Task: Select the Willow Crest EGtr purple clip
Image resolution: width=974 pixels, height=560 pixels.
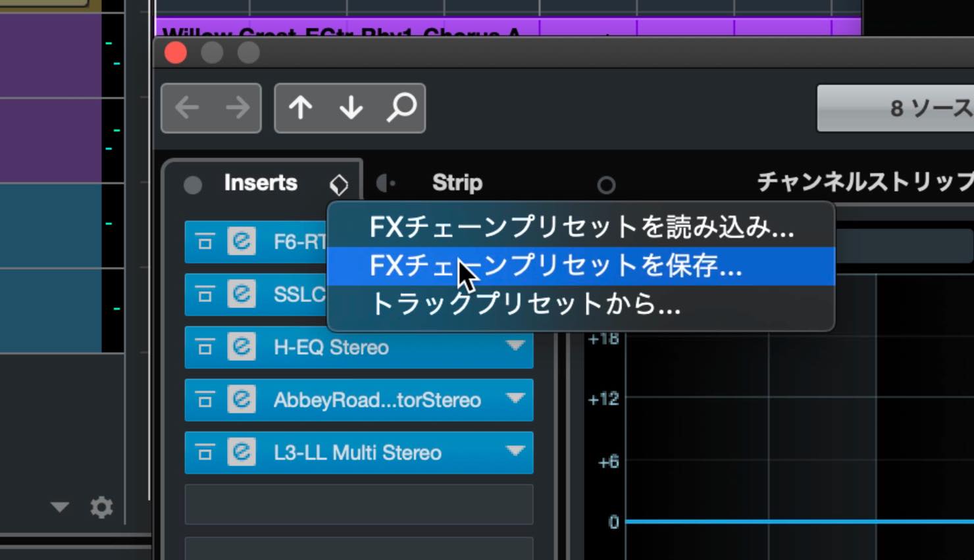Action: 507,28
